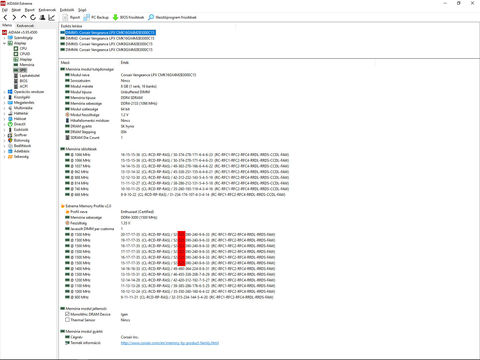Open the Eszközök menu
480x360 pixels.
(67, 10)
